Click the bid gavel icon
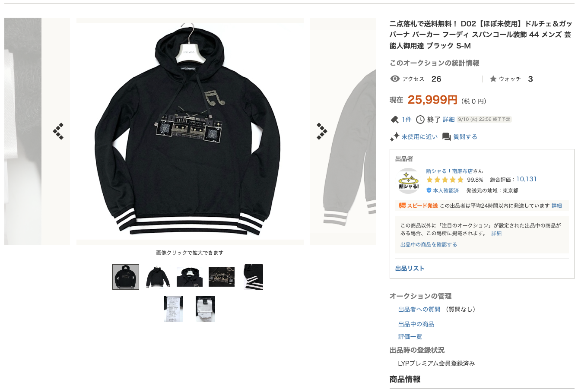 (x=394, y=119)
